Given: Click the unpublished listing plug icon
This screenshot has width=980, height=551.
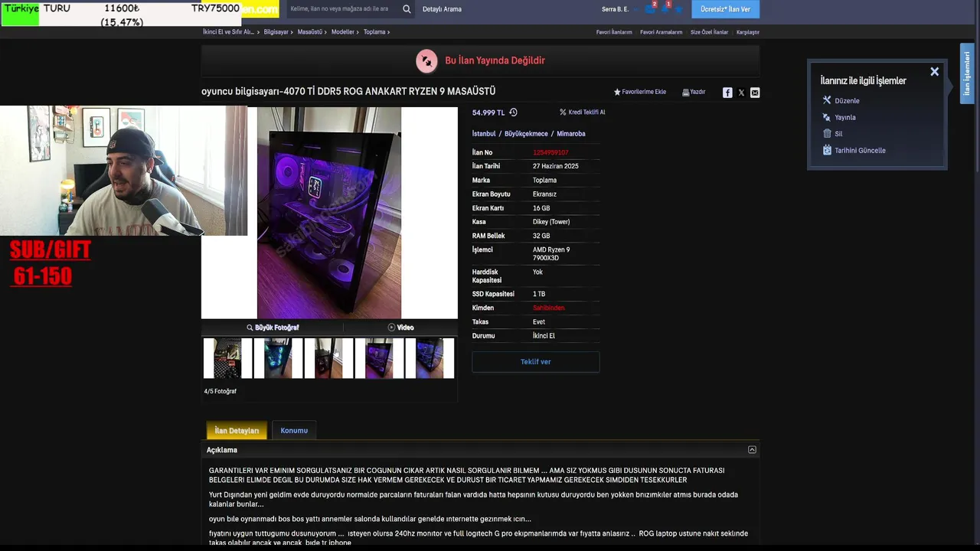Looking at the screenshot, I should pos(426,60).
